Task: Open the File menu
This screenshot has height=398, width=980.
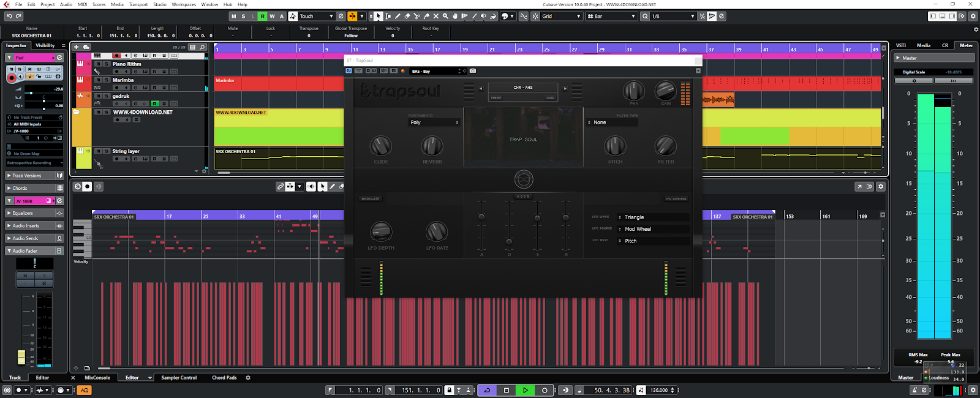Action: point(18,4)
